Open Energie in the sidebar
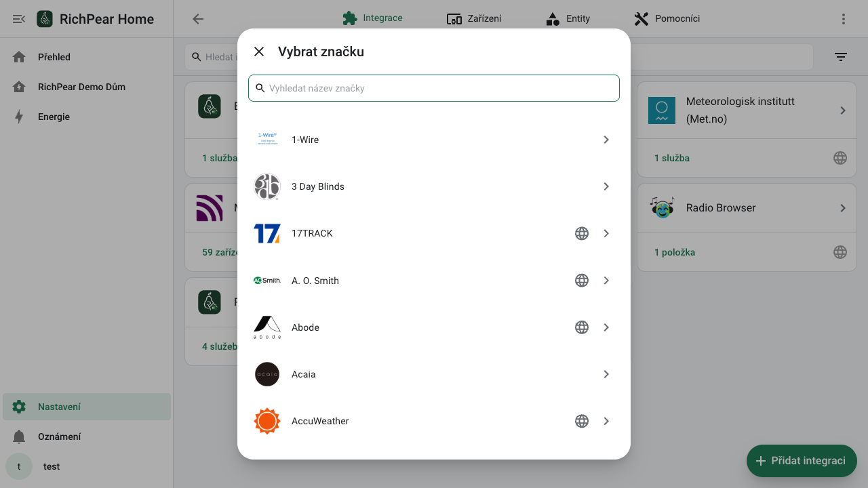The width and height of the screenshot is (868, 488). coord(87,117)
